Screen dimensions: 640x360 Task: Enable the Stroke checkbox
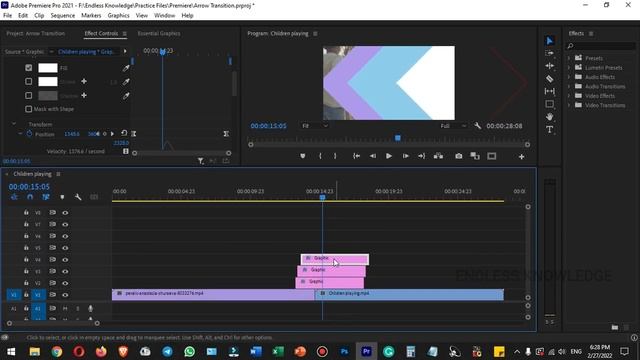click(29, 82)
